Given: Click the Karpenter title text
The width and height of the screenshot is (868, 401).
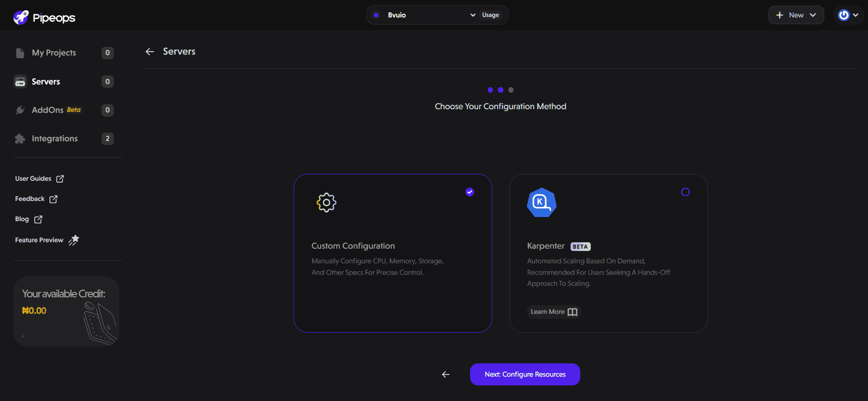Looking at the screenshot, I should point(546,246).
